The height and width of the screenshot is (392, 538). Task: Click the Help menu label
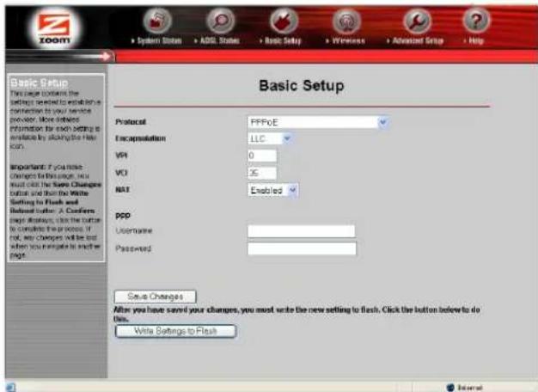(x=474, y=41)
